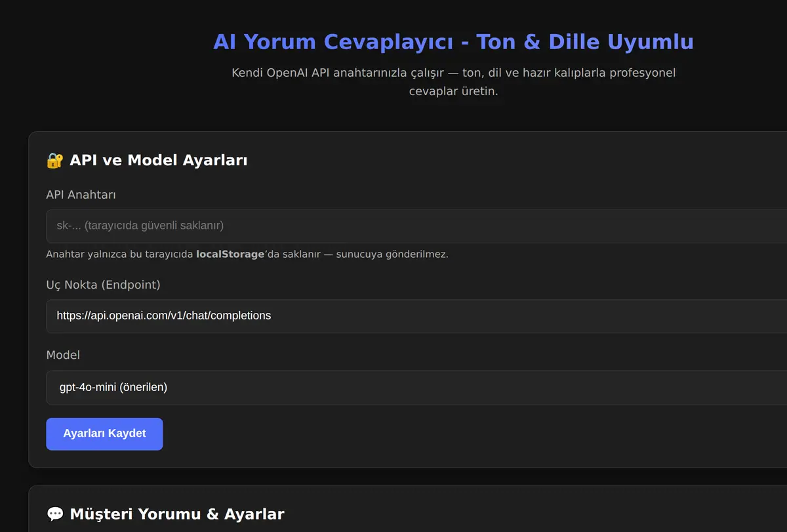Click the API ve Model Ayarları heading text
This screenshot has height=532, width=787.
(159, 160)
